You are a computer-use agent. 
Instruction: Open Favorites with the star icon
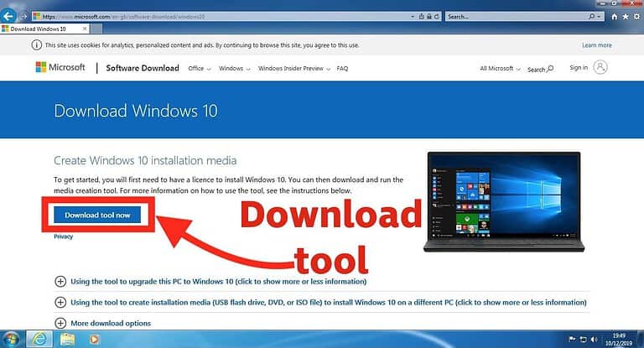coord(626,17)
